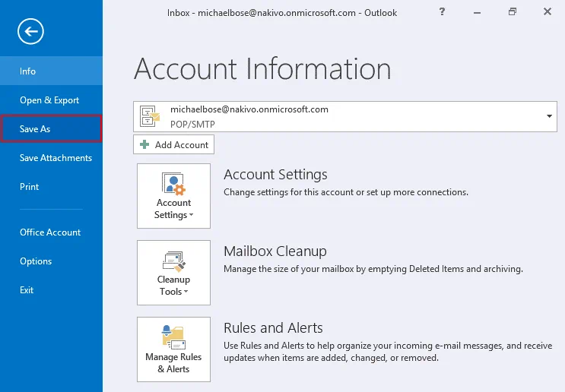This screenshot has height=392, width=565.
Task: Open the Account Settings button menu
Action: point(173,196)
